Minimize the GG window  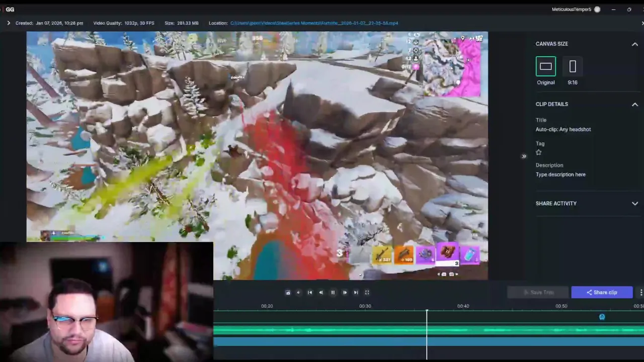(613, 10)
